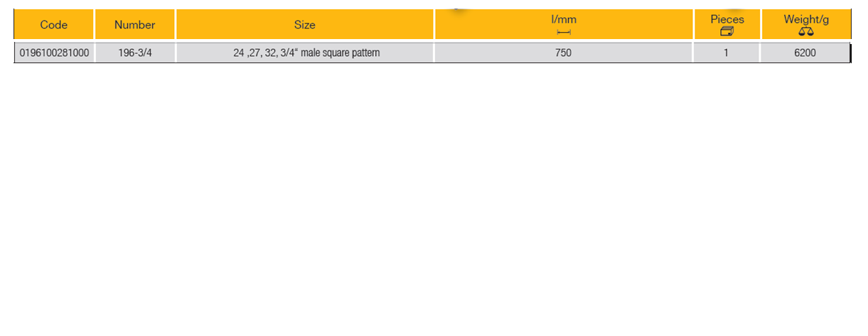Screen dimensions: 868x336
Task: Click the Pieces header label
Action: pyautogui.click(x=727, y=19)
